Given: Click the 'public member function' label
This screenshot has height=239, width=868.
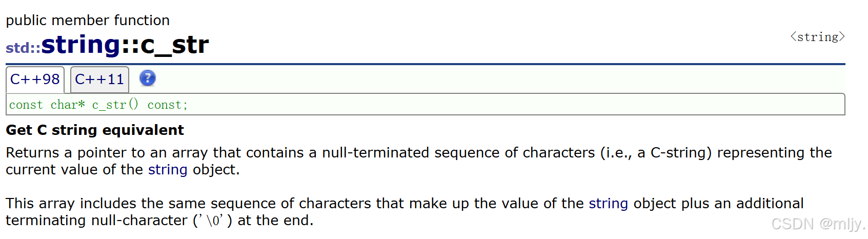Looking at the screenshot, I should click(88, 21).
